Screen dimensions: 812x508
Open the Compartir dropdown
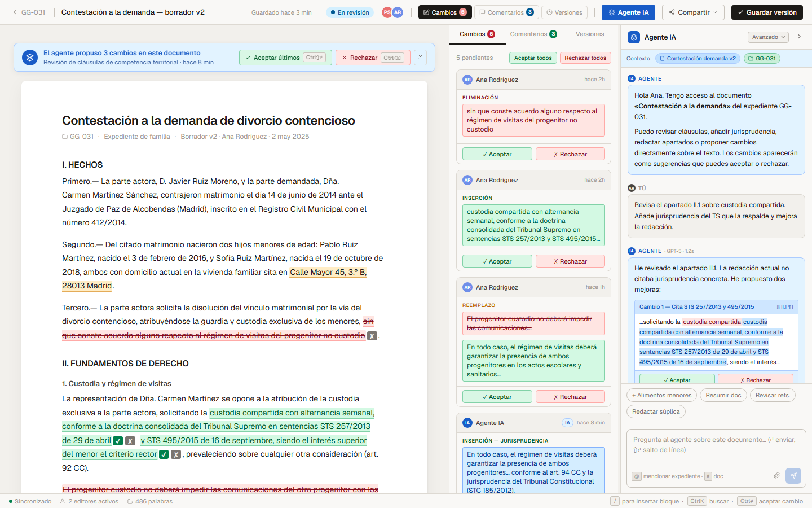pyautogui.click(x=694, y=12)
